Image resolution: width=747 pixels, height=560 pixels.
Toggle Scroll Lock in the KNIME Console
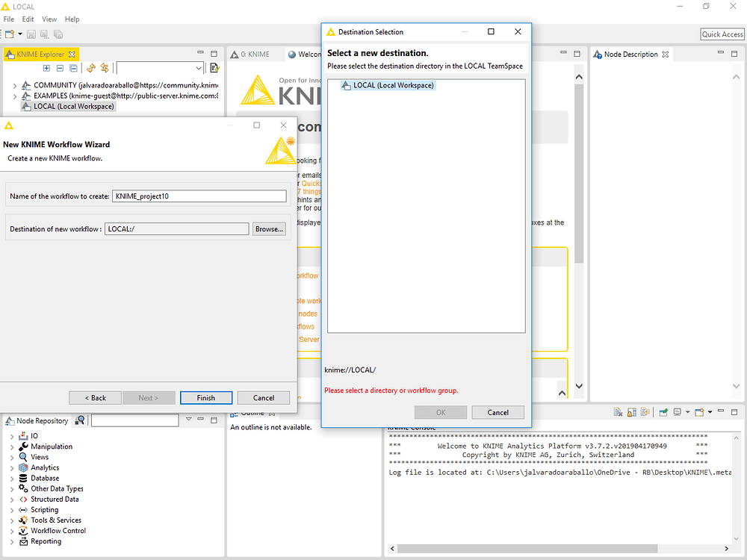[x=630, y=411]
